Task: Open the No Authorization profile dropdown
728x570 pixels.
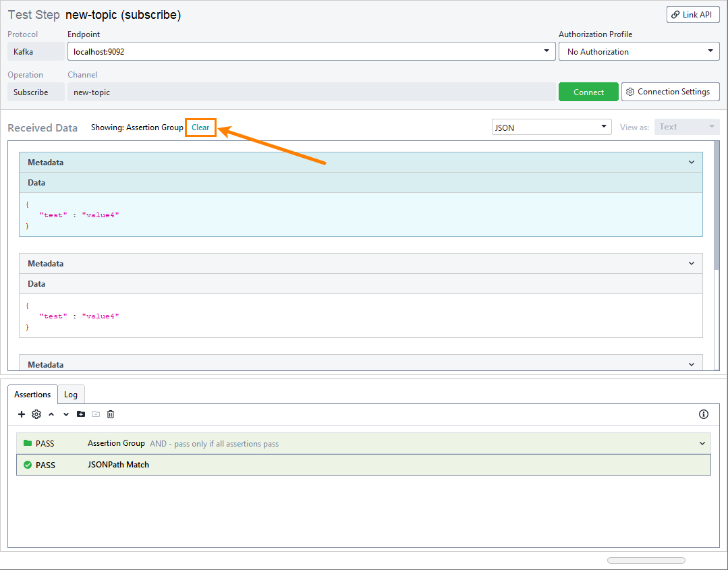Action: coord(638,51)
